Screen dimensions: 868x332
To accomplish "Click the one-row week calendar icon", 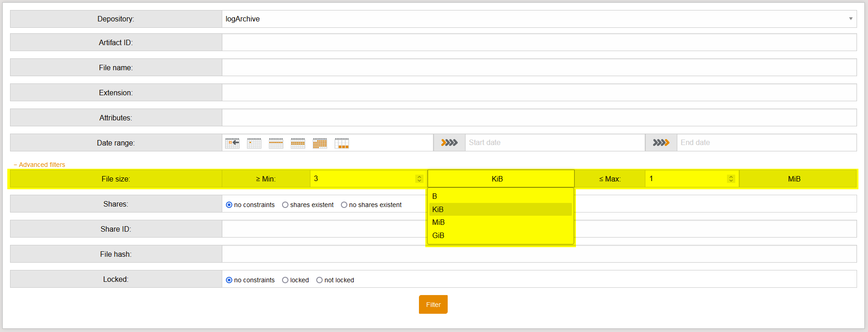I will pos(276,143).
